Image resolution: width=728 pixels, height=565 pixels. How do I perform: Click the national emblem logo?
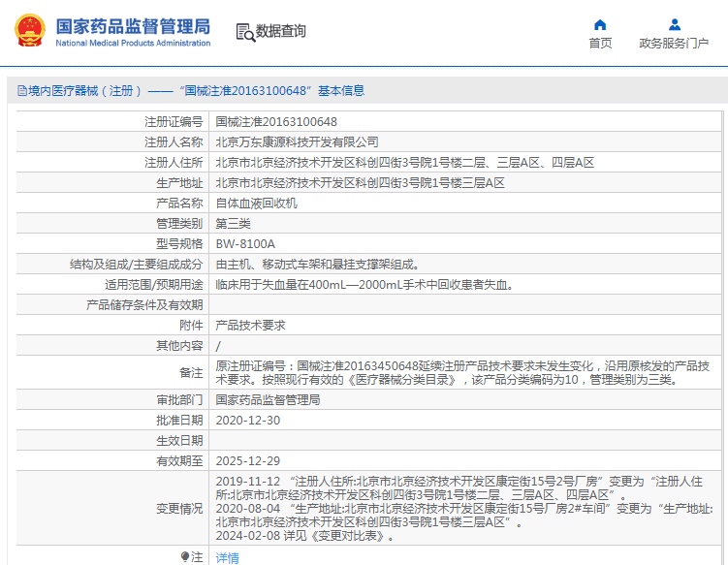tap(30, 31)
